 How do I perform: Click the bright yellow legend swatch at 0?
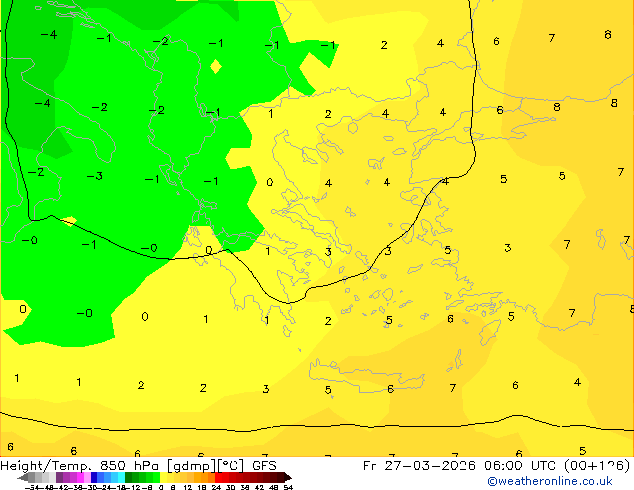point(164,477)
